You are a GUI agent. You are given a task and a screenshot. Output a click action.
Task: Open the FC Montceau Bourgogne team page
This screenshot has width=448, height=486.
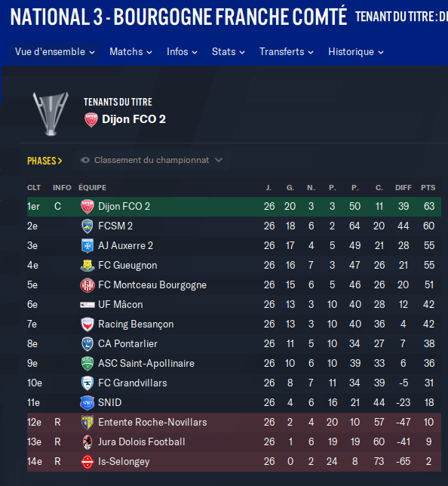152,285
